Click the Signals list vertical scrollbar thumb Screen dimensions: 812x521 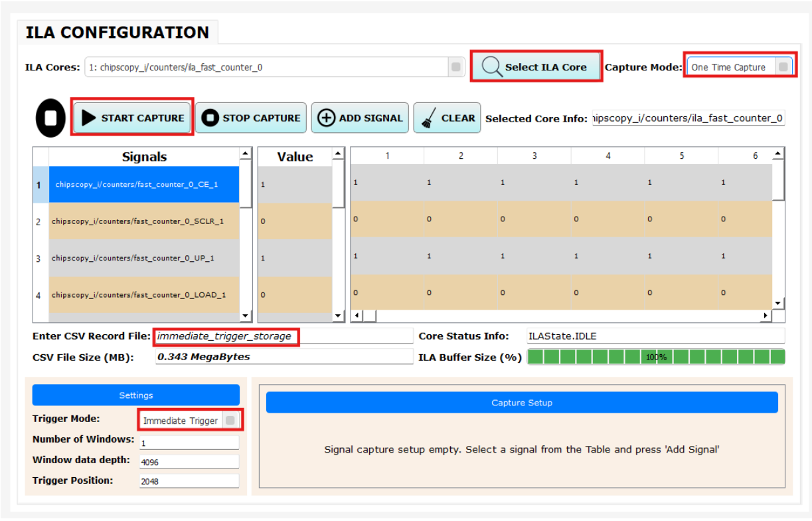[x=246, y=183]
